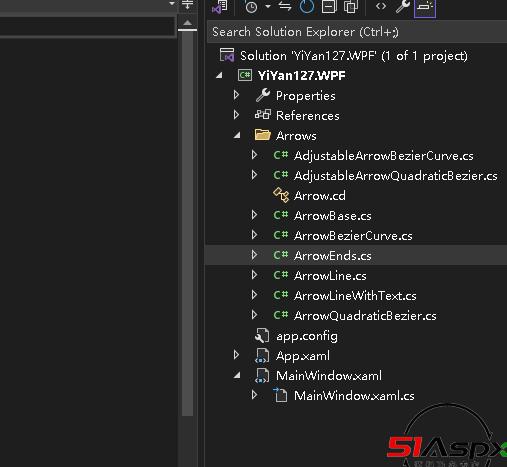Image resolution: width=507 pixels, height=467 pixels.
Task: Collapse the YiYan127.WPF project node
Action: (x=219, y=76)
